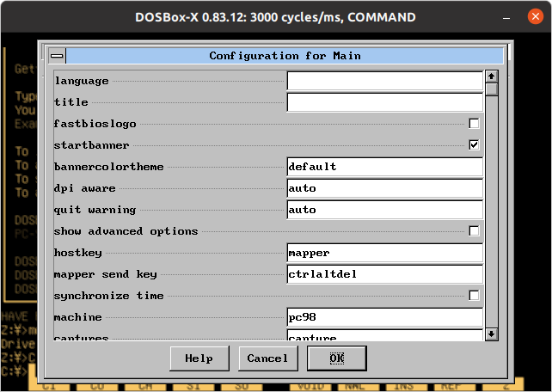This screenshot has width=552, height=392.
Task: Confirm with the OK button
Action: coord(337,358)
